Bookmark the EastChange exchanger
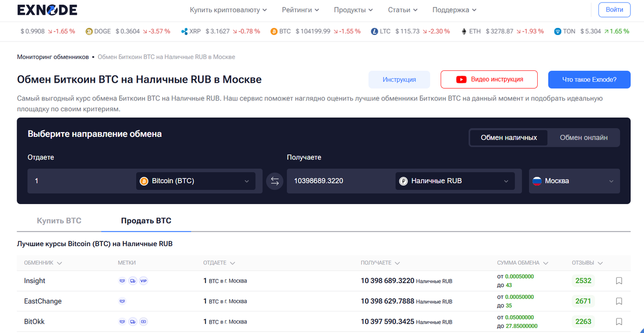This screenshot has height=333, width=644. point(619,301)
